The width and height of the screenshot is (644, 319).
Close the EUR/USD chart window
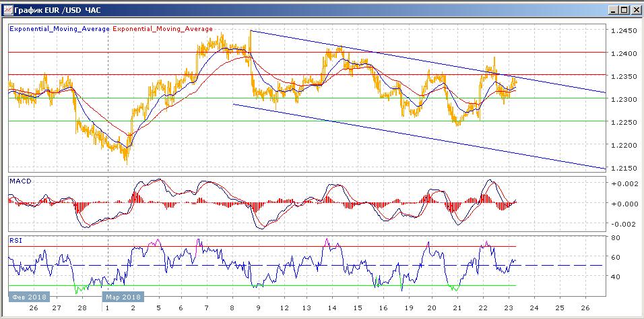click(635, 10)
